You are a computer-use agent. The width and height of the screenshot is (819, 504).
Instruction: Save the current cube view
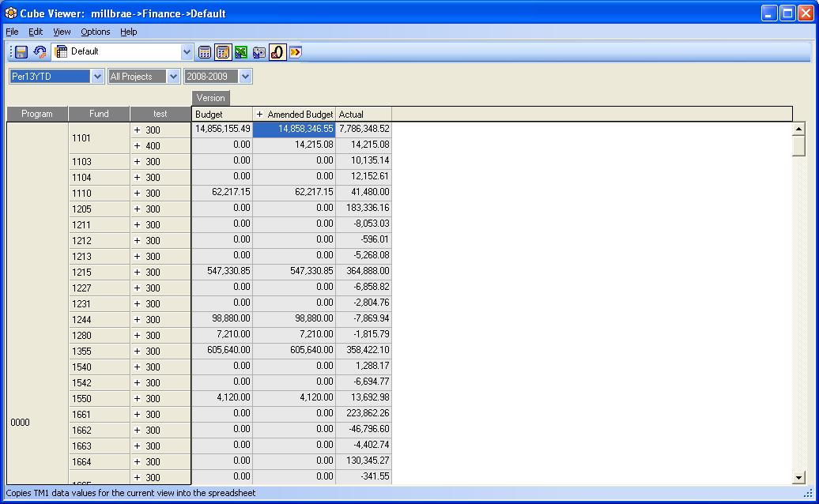20,52
